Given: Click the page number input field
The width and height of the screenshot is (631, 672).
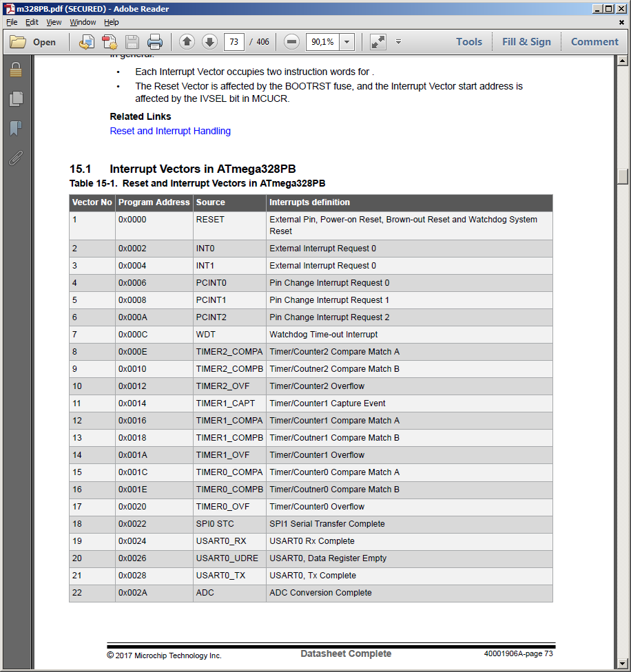Looking at the screenshot, I should tap(234, 42).
